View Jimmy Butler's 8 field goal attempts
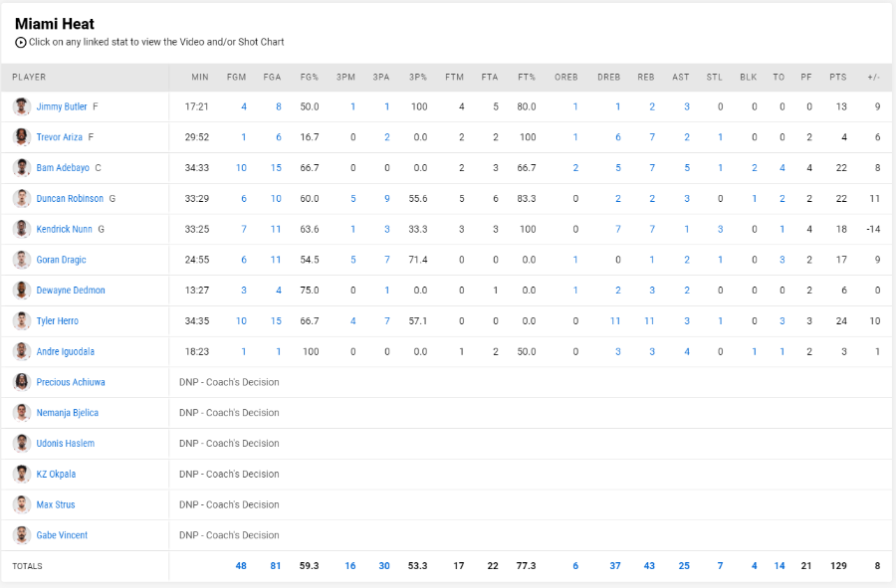 click(279, 106)
